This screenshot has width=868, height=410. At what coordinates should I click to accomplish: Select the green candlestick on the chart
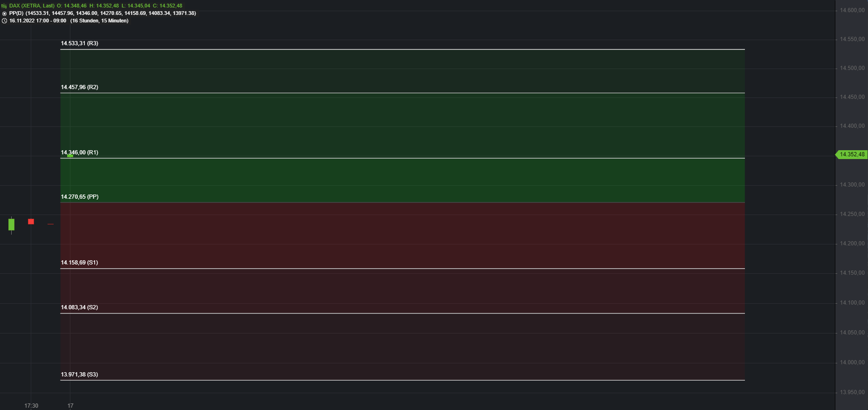click(12, 224)
